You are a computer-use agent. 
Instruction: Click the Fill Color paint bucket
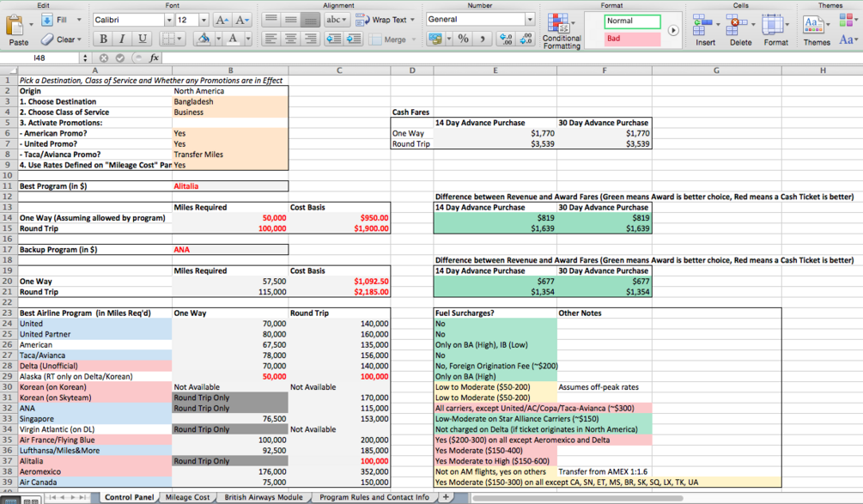tap(204, 39)
